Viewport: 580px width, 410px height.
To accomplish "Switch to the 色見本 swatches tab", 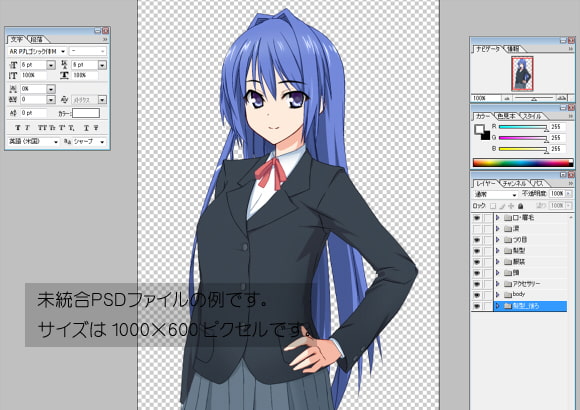I will pyautogui.click(x=506, y=116).
